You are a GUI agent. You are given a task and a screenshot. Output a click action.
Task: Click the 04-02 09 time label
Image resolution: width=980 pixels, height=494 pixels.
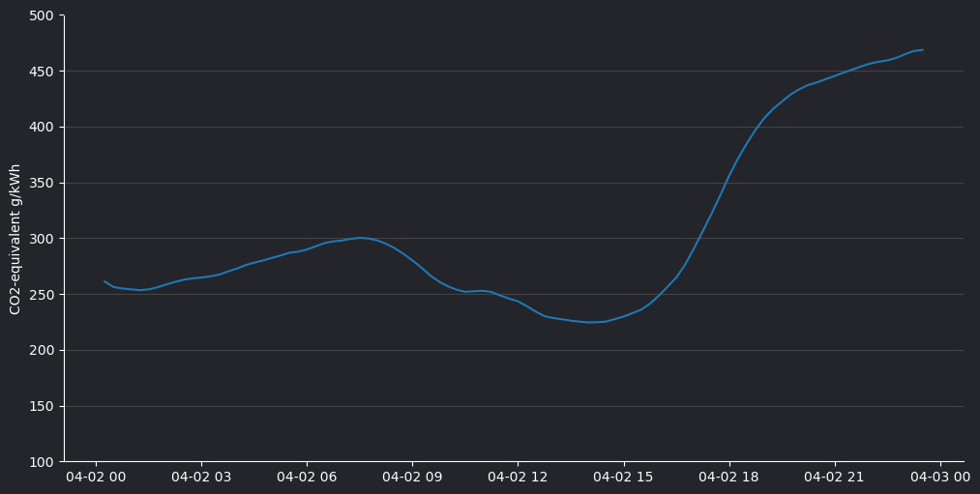click(412, 477)
